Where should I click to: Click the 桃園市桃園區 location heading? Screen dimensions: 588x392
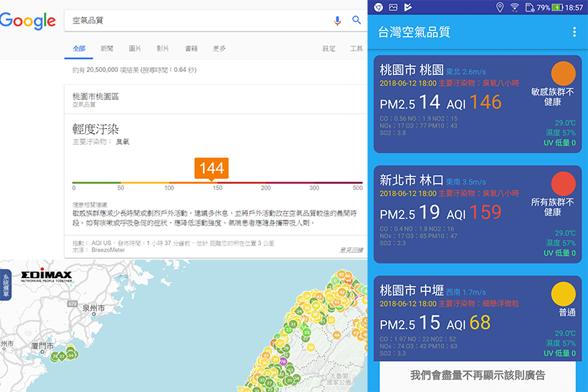coord(96,96)
